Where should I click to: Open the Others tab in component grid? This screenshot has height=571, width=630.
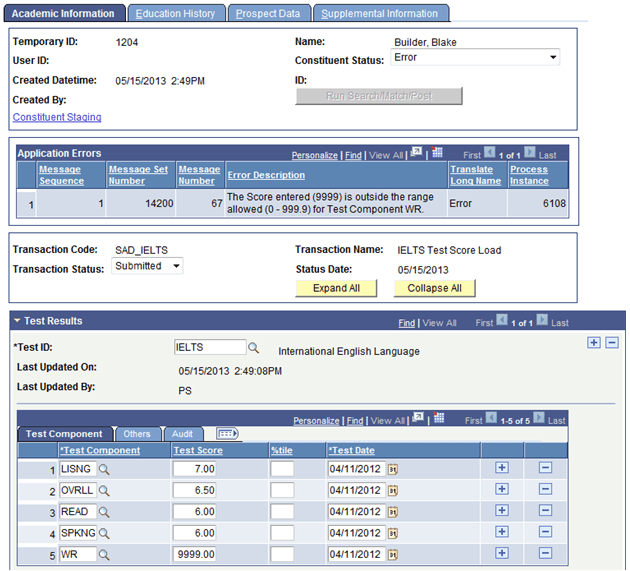point(137,434)
